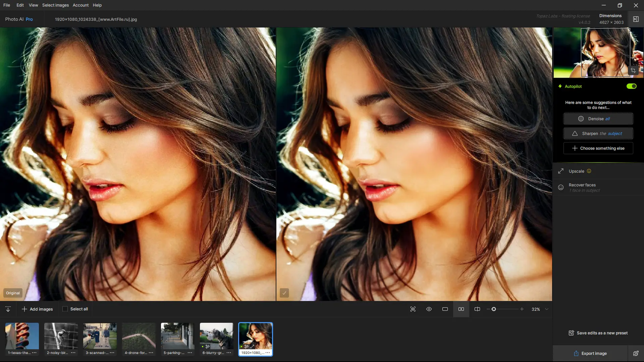Open the Select images menu
Image resolution: width=644 pixels, height=362 pixels.
(x=55, y=5)
